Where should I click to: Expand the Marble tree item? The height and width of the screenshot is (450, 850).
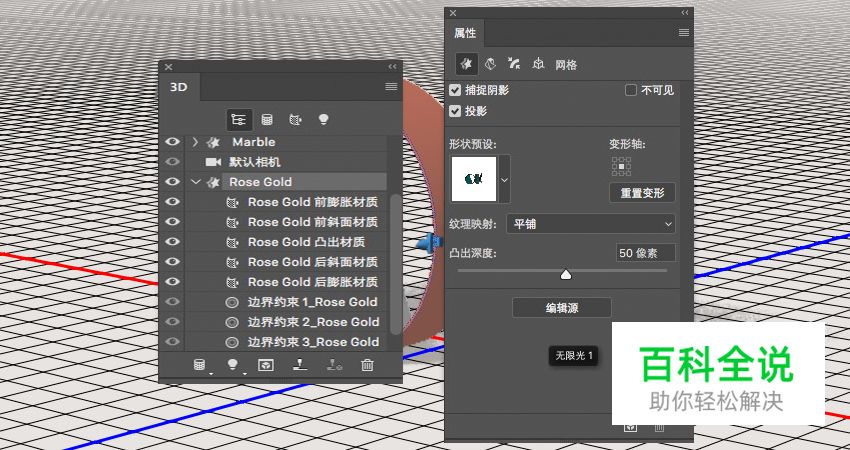[x=195, y=142]
